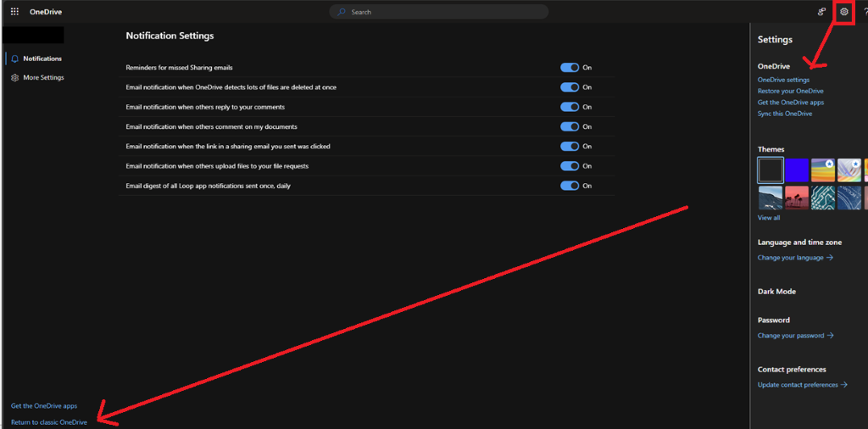The image size is (868, 429).
Task: Open the app launcher waffle icon
Action: [15, 12]
